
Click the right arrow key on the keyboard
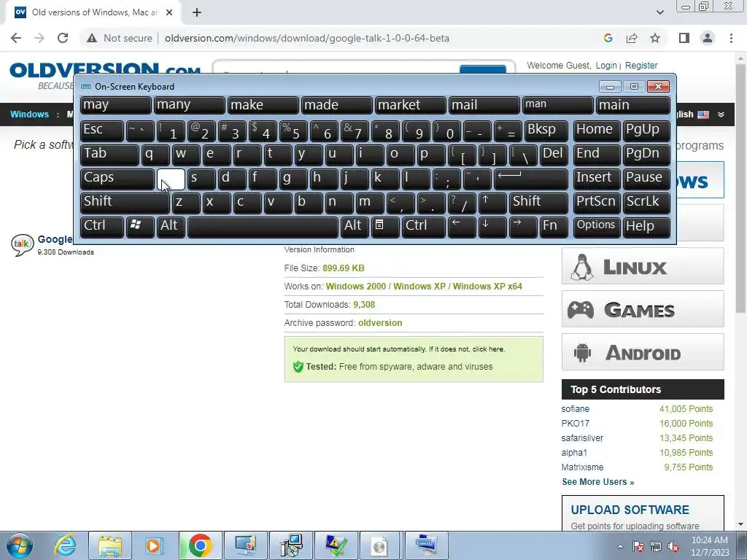(x=522, y=226)
